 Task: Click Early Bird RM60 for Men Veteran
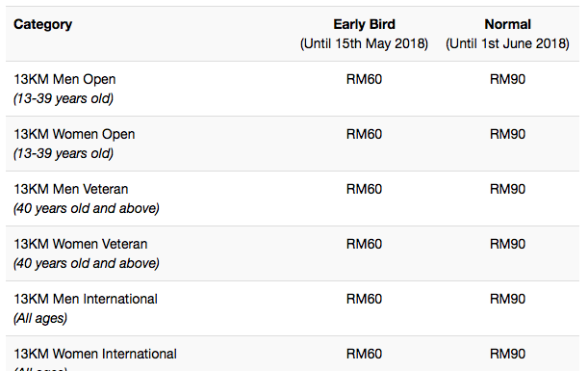coord(364,189)
